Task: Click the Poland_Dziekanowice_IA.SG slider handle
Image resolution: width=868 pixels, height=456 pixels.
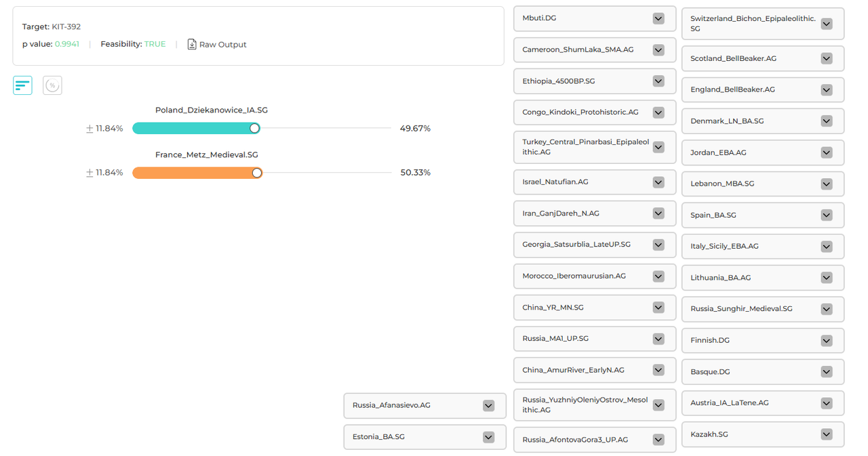Action: [x=254, y=128]
